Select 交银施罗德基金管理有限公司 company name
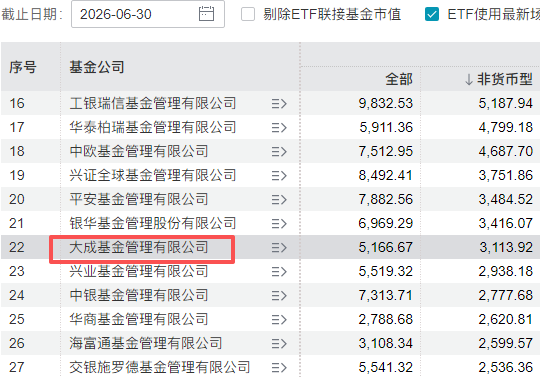 pos(160,367)
